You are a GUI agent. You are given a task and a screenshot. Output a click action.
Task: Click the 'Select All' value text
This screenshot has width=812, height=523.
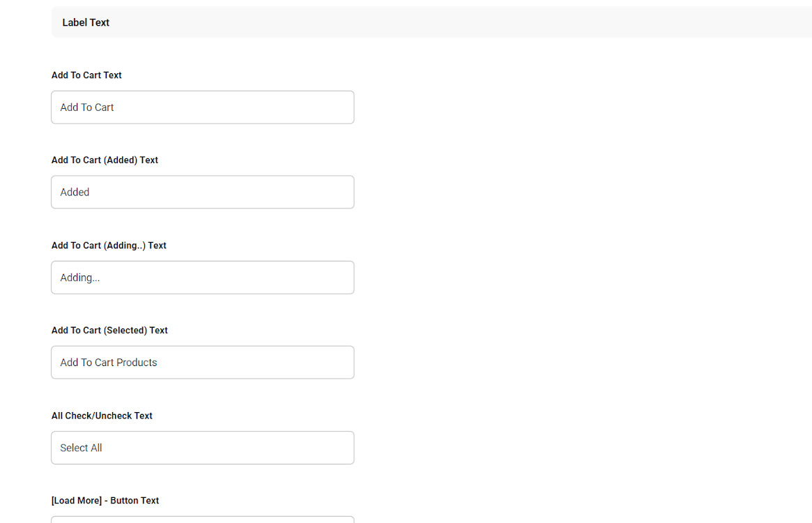point(81,448)
